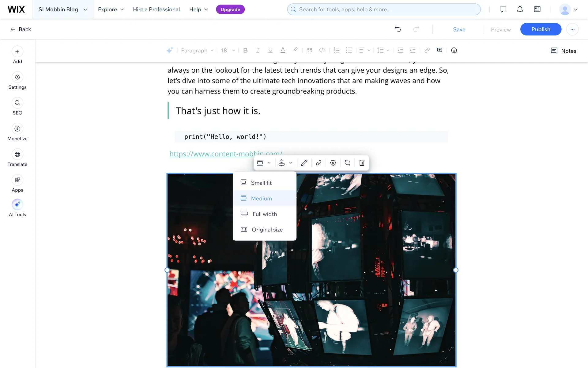Toggle bold formatting
Viewport: 588px width, 368px height.
pyautogui.click(x=245, y=50)
